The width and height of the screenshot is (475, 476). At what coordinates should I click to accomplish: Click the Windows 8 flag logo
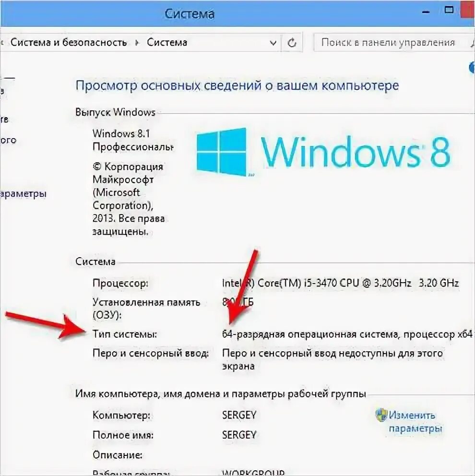[x=222, y=152]
